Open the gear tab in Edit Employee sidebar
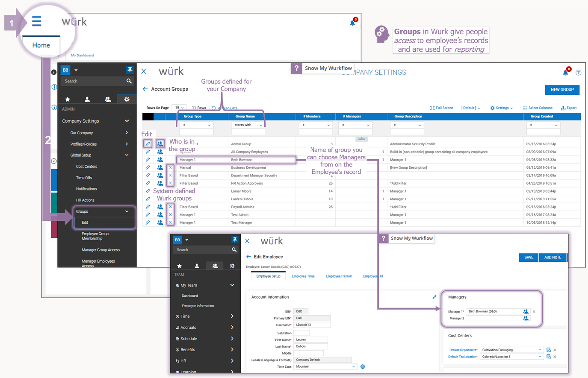 (232, 266)
